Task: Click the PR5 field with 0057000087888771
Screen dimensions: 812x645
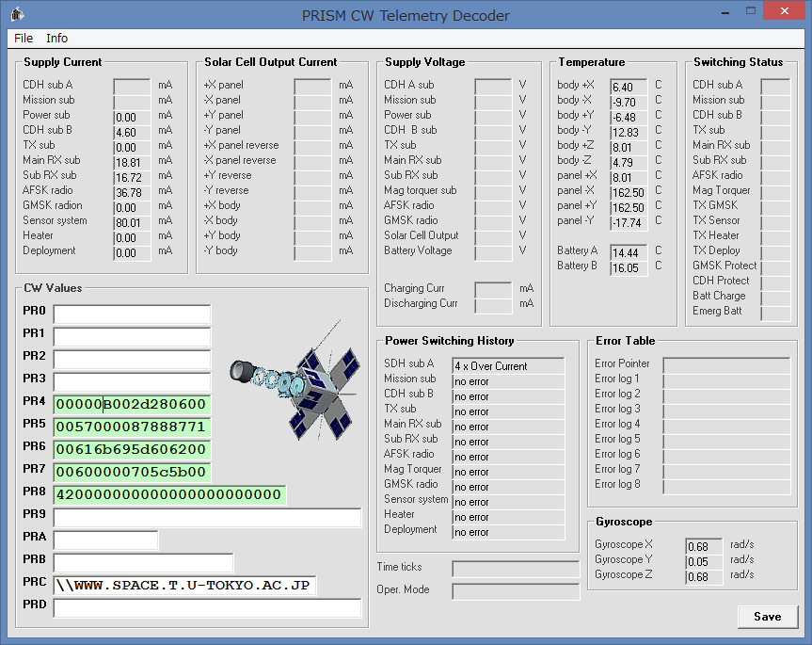Action: pyautogui.click(x=132, y=427)
